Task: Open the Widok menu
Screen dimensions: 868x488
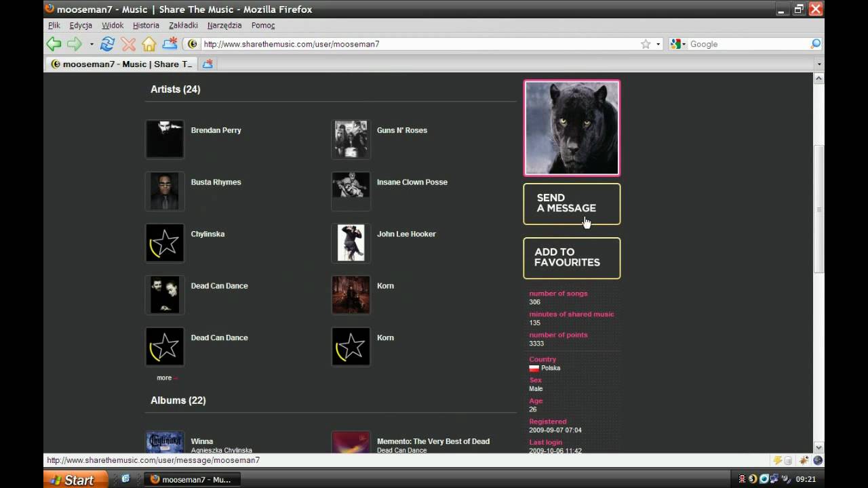Action: click(x=113, y=25)
